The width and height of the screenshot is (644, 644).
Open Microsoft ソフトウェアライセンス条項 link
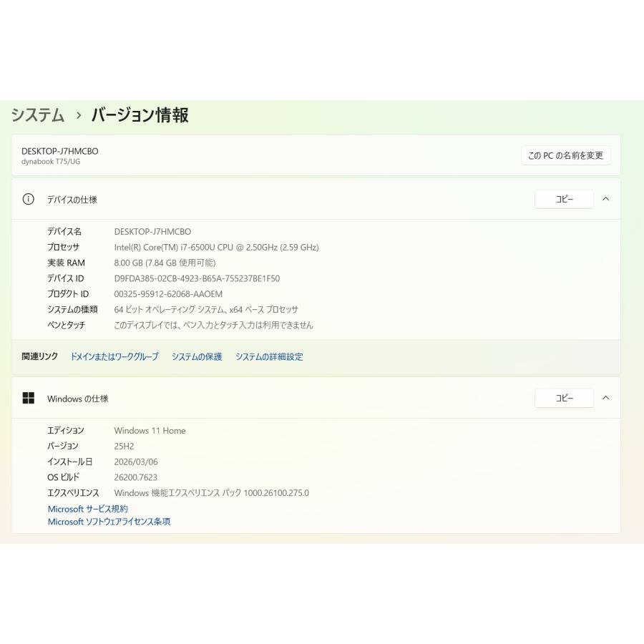109,522
